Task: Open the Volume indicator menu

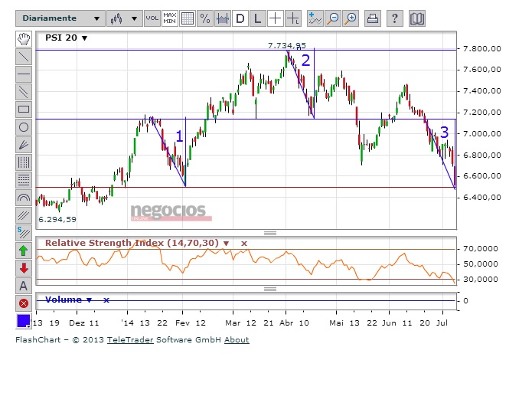Action: coord(90,300)
